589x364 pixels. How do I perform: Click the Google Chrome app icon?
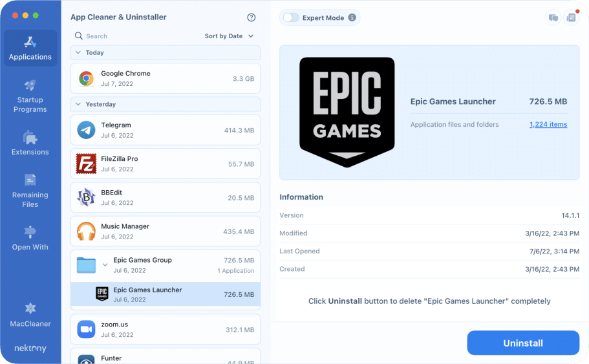pyautogui.click(x=86, y=78)
